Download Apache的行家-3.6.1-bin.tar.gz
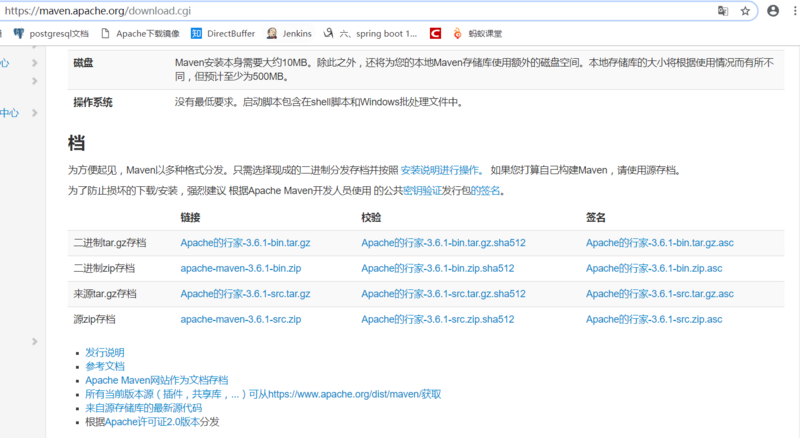This screenshot has width=800, height=438. [245, 243]
